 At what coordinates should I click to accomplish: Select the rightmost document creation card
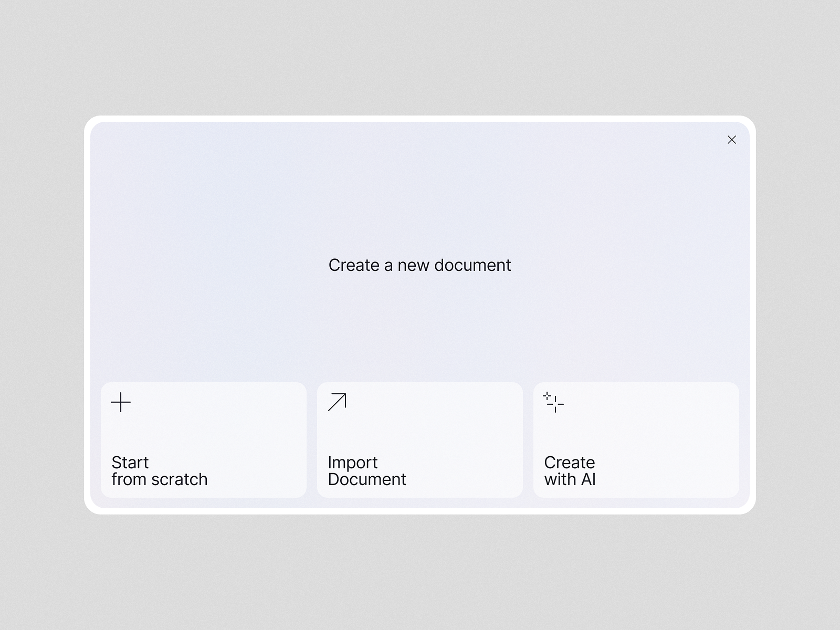tap(636, 439)
